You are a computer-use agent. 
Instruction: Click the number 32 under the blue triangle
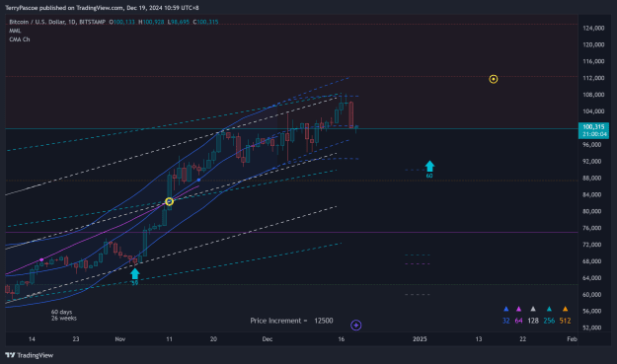506,321
